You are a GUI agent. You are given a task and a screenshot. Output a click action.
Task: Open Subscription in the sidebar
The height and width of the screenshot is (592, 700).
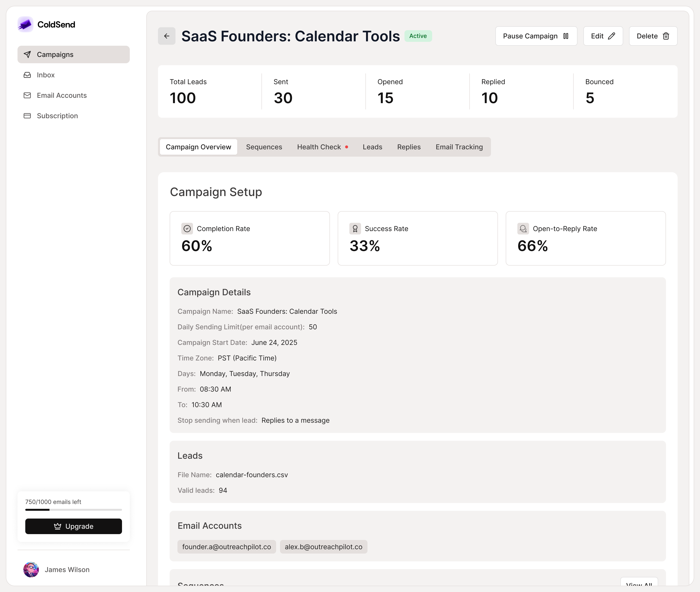(x=73, y=116)
